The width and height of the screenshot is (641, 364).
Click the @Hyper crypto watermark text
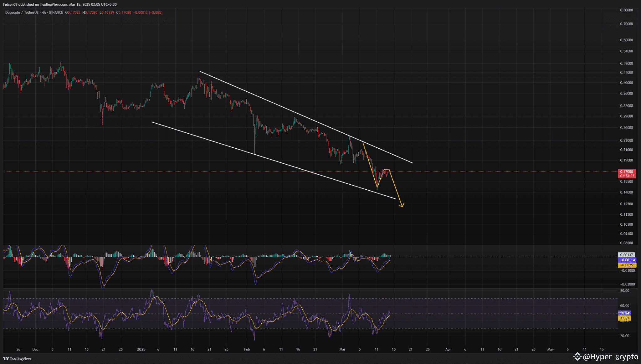point(610,357)
